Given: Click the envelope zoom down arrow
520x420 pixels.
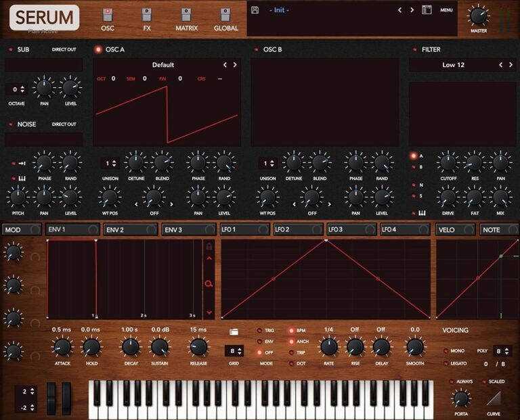Looking at the screenshot, I should pos(209,312).
